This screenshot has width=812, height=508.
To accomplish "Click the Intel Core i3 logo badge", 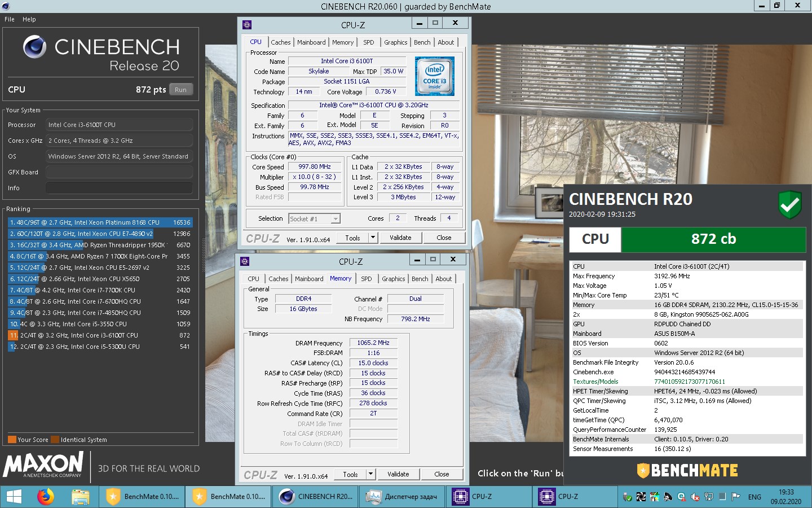I will pos(435,76).
